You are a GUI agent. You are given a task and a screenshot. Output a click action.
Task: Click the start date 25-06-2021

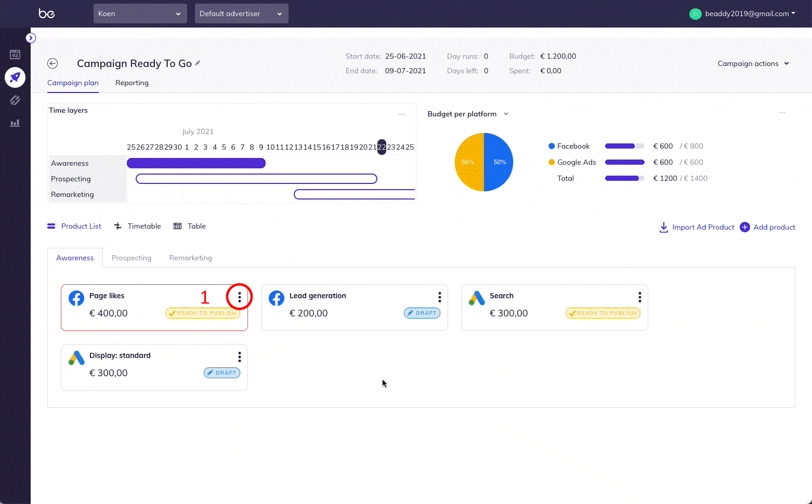405,56
